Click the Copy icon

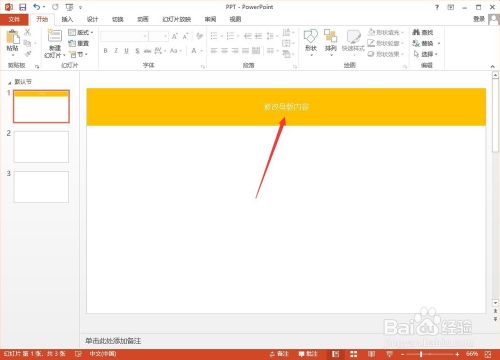(x=28, y=43)
